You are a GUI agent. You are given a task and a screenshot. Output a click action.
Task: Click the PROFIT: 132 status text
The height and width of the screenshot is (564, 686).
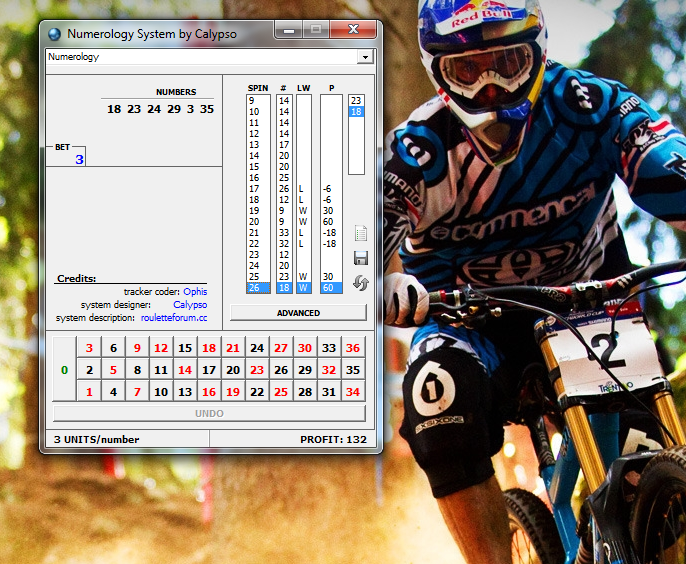pos(333,439)
